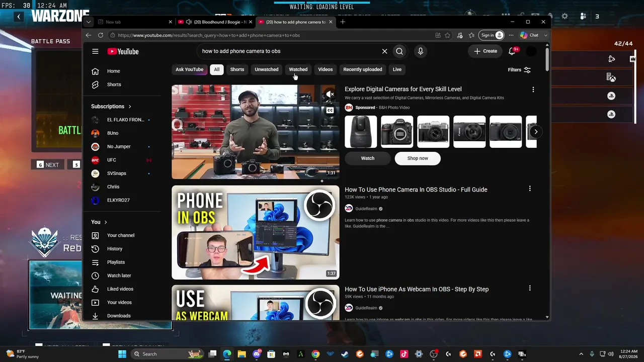Clear the YouTube search box text

click(x=384, y=51)
